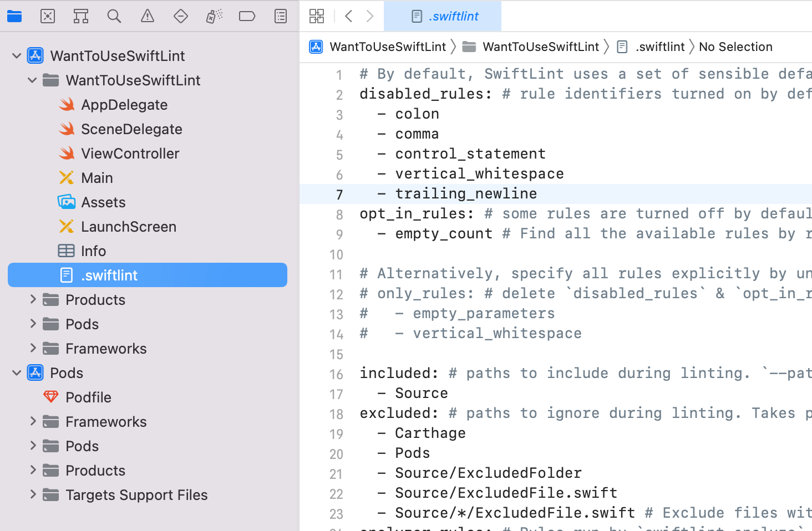The image size is (812, 531).
Task: Collapse the WantToUseSwiftLint folder group
Action: coord(32,80)
